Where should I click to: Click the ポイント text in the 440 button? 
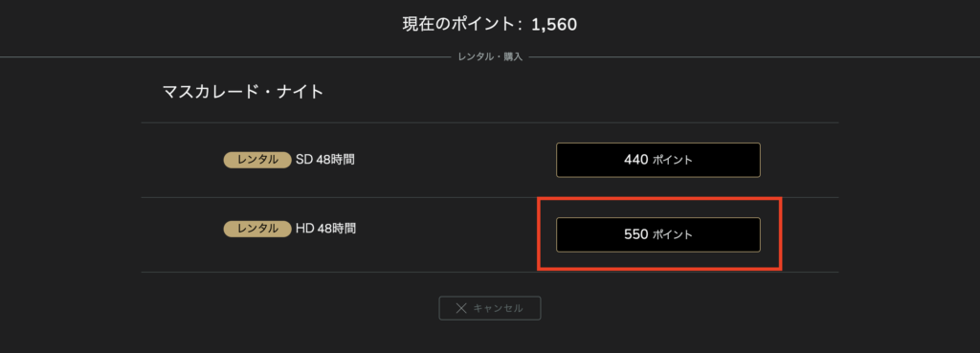(673, 160)
